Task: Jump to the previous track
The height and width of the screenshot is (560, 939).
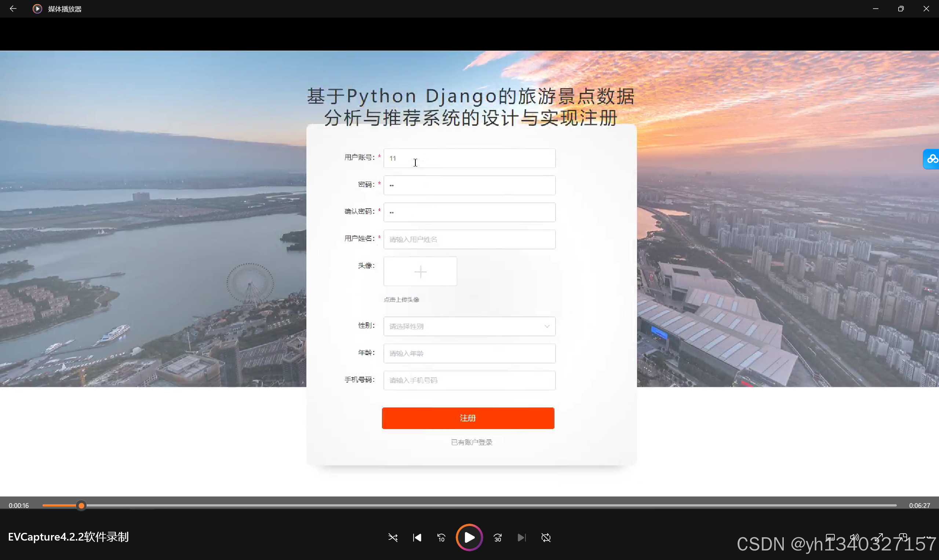Action: click(417, 537)
